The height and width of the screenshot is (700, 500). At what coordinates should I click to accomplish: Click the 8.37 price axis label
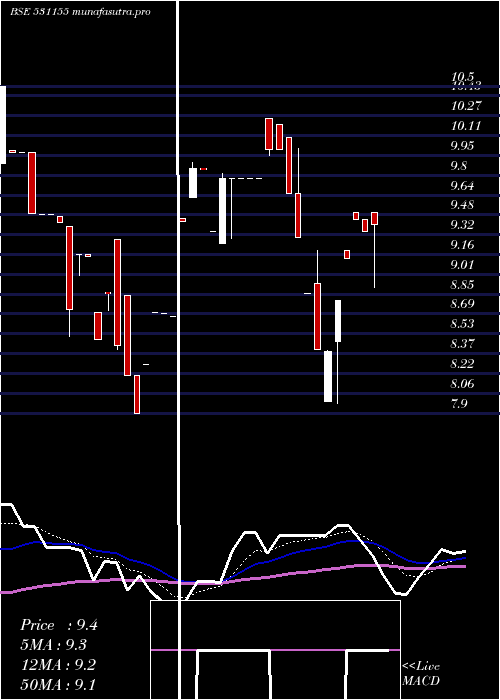[x=462, y=344]
